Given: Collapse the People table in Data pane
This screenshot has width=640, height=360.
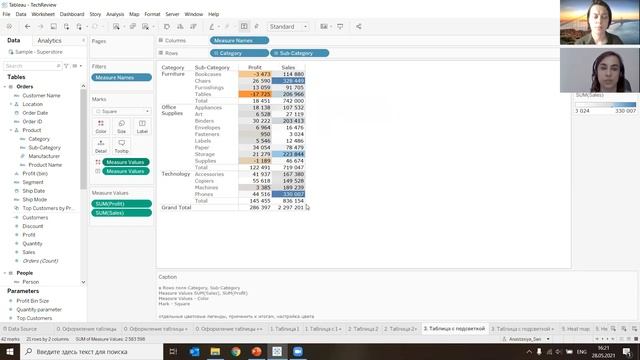Looking at the screenshot, I should (x=5, y=273).
